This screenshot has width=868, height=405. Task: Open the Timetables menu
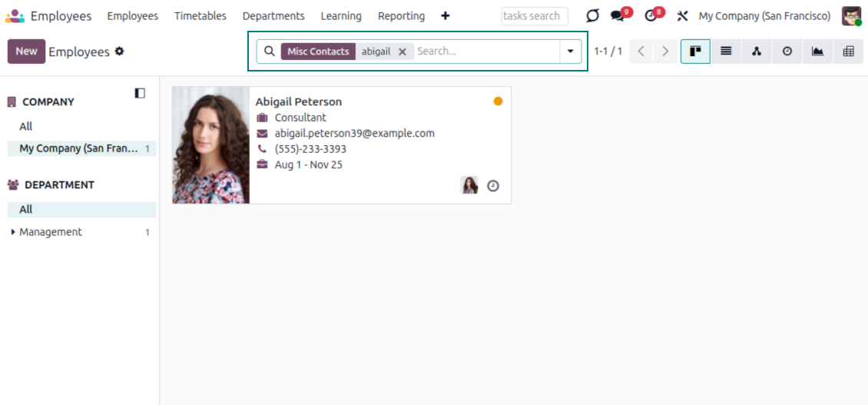coord(200,16)
